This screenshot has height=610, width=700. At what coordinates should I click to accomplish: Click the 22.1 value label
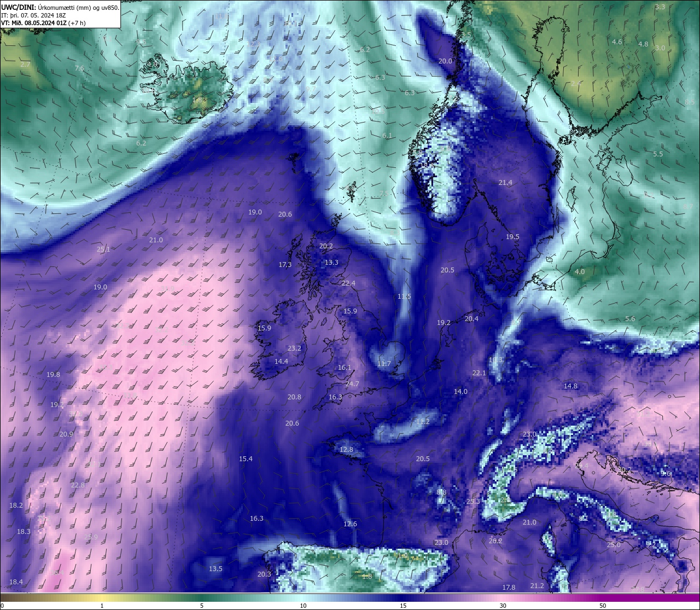[x=479, y=373]
